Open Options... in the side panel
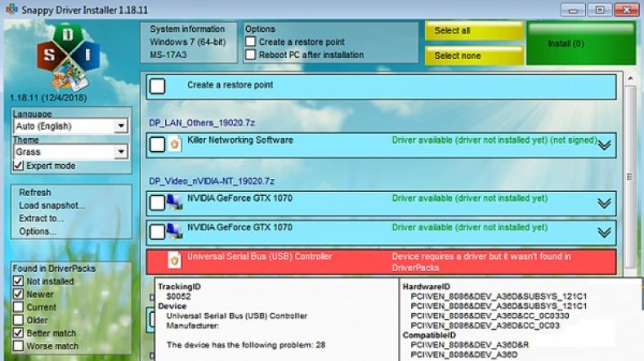This screenshot has width=644, height=361. coord(38,231)
